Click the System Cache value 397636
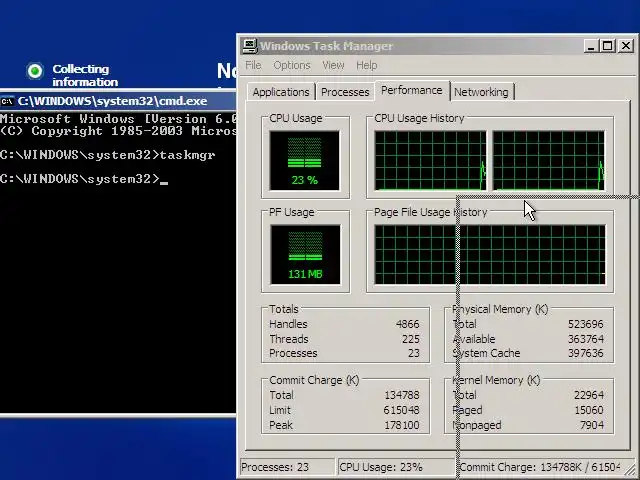The width and height of the screenshot is (640, 480). (585, 353)
